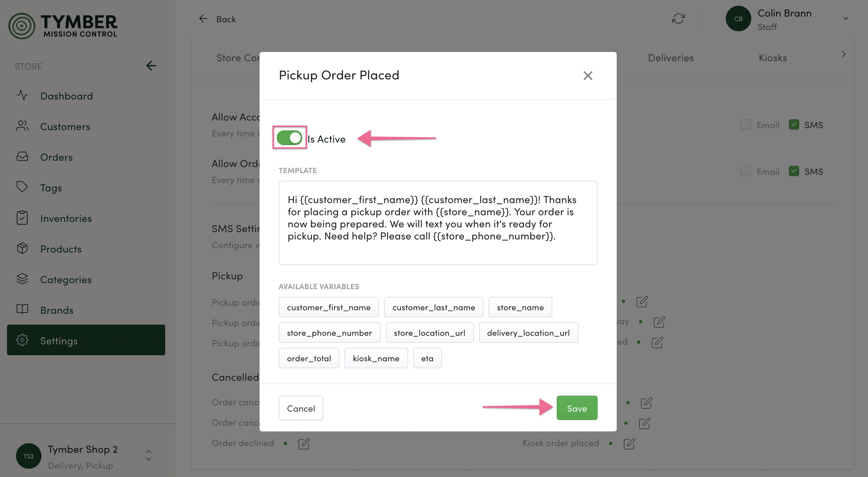
Task: Save the SMS template changes
Action: click(x=577, y=408)
